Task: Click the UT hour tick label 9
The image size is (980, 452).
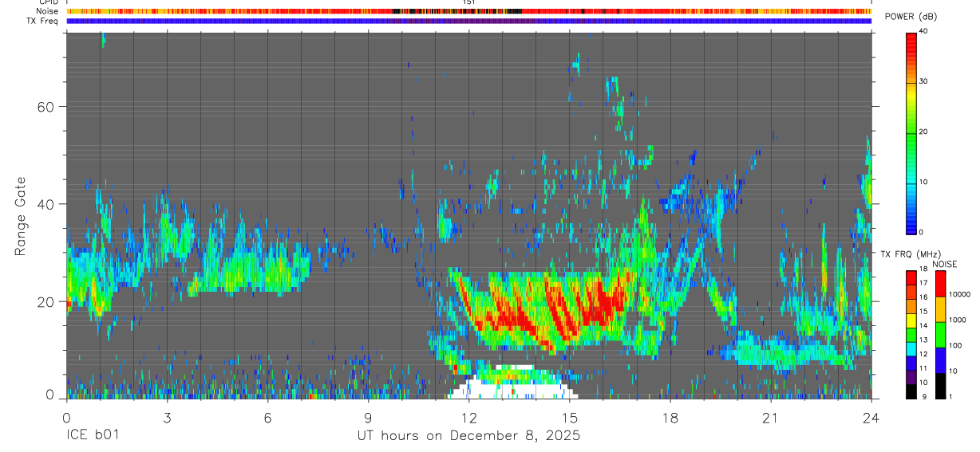Action: coord(368,417)
